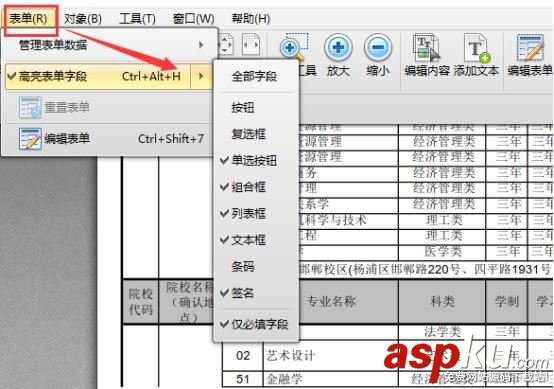Screen dimensions: 554x389
Task: Open the 窗口(W) menu
Action: (x=194, y=19)
